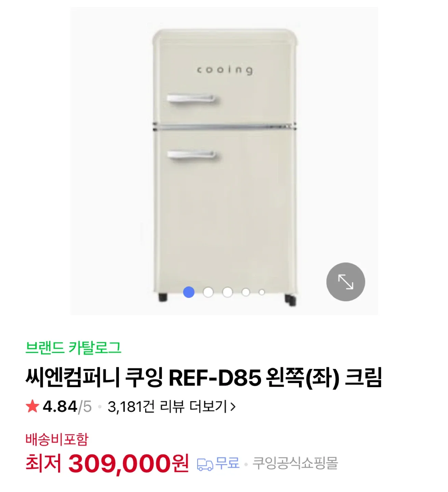
Task: Click the cooing logo on the fridge
Action: click(x=225, y=70)
